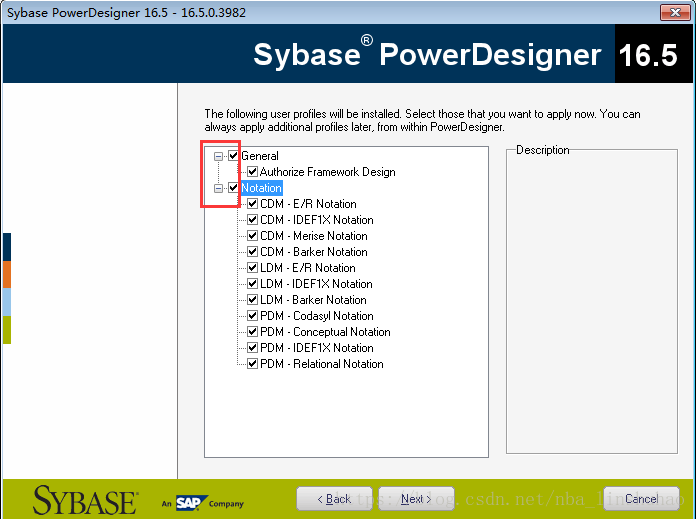Screen dimensions: 696x519
Task: Uncheck LDM - IDEF1X Notation checkbox
Action: (253, 283)
